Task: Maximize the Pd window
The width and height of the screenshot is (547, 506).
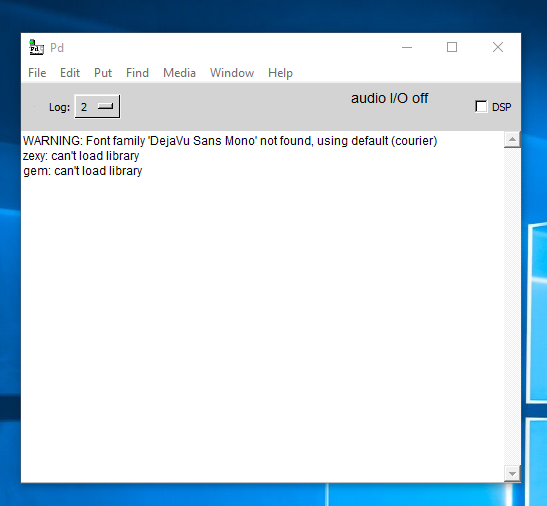Action: [x=452, y=47]
